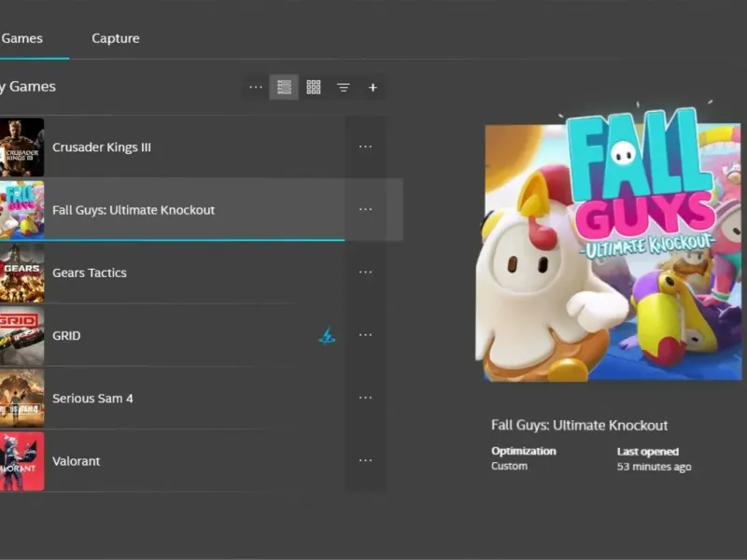Select Fall Guys: Ultimate Knockout list title
747x560 pixels.
point(134,210)
